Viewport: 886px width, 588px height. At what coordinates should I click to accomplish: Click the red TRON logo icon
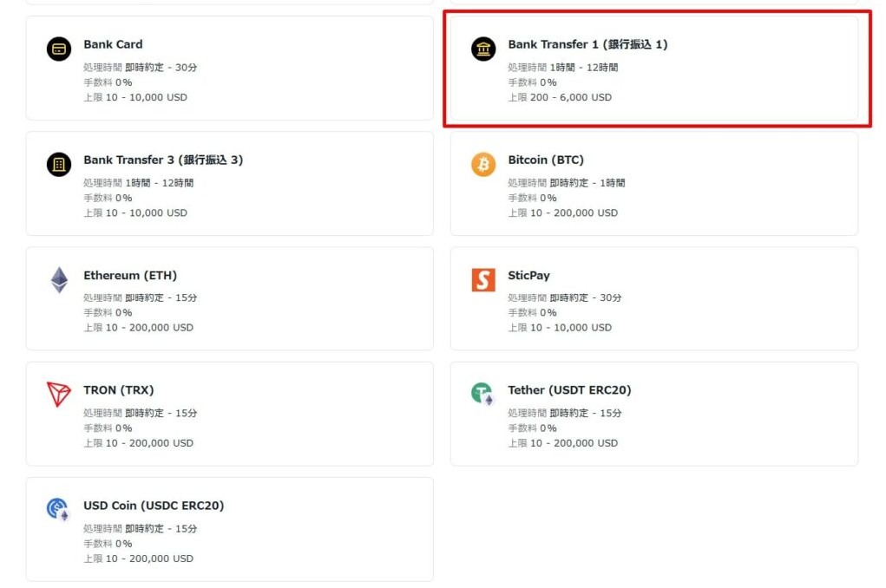[59, 394]
